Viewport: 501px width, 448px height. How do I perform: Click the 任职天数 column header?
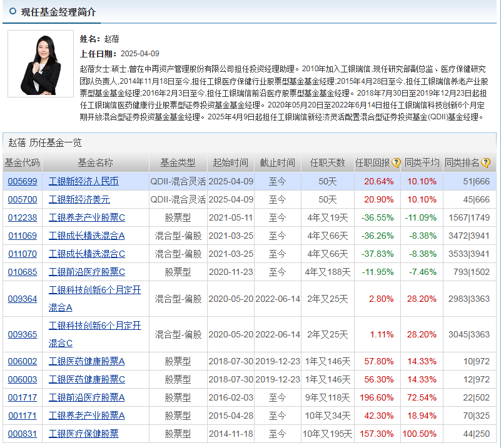pyautogui.click(x=328, y=162)
